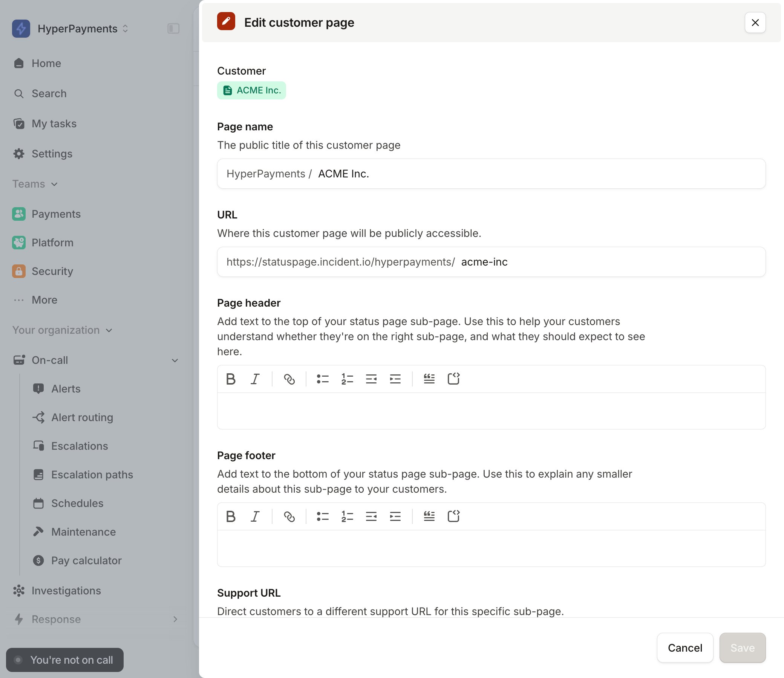784x678 pixels.
Task: Indent in Page footer editor
Action: [x=395, y=516]
